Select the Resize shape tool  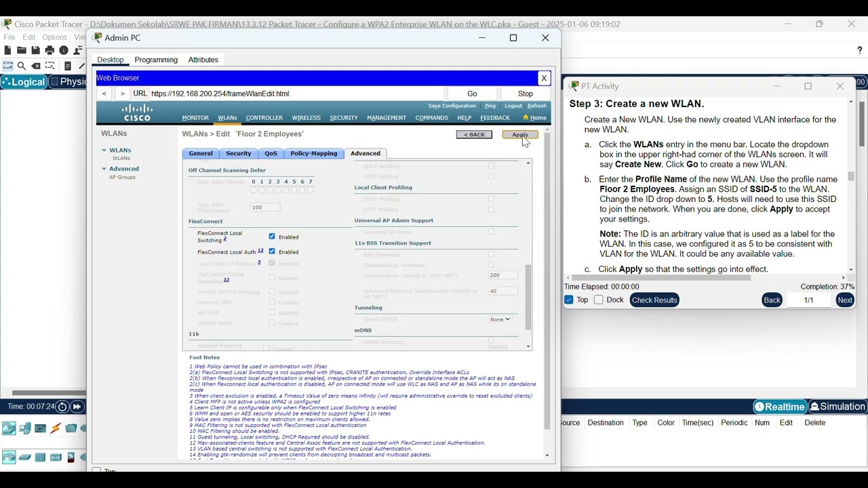click(50, 66)
